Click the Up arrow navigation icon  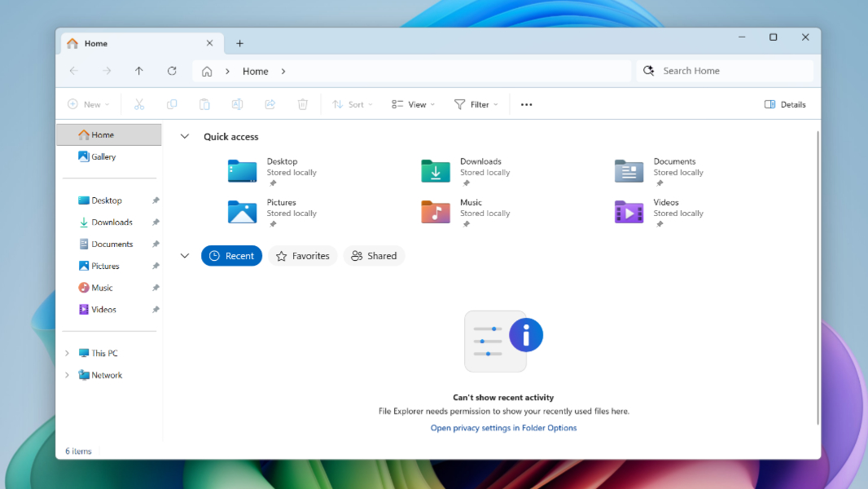(139, 71)
